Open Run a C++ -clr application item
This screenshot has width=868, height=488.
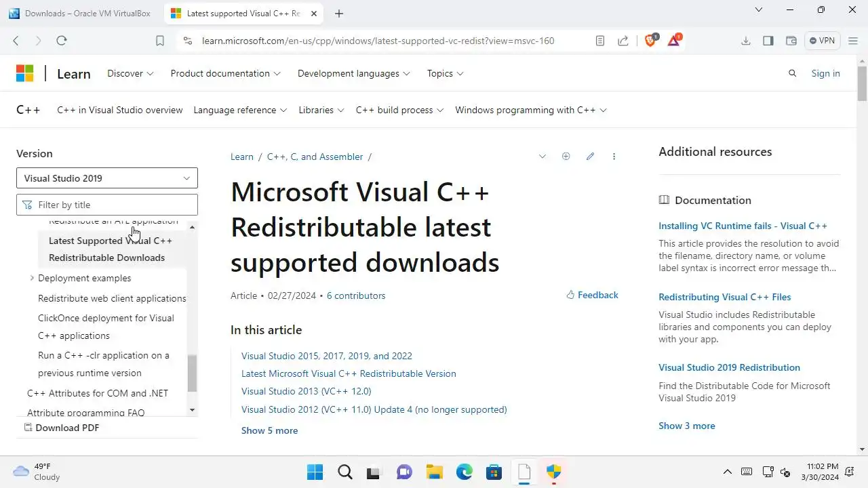(x=104, y=364)
